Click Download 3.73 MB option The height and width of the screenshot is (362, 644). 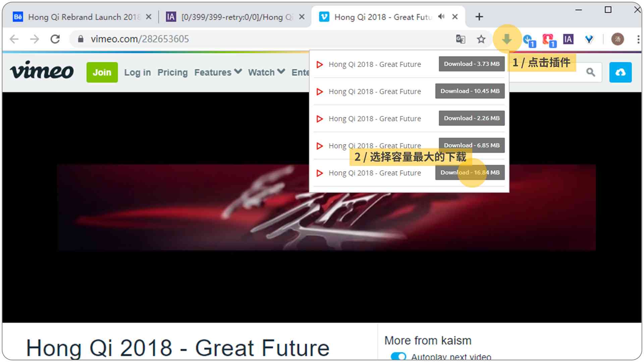coord(472,64)
